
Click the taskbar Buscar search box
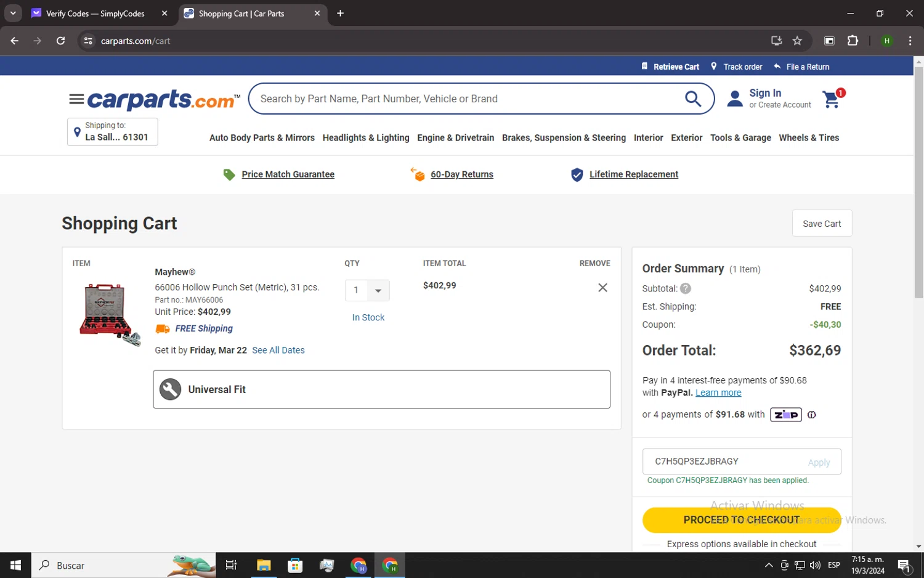(124, 565)
